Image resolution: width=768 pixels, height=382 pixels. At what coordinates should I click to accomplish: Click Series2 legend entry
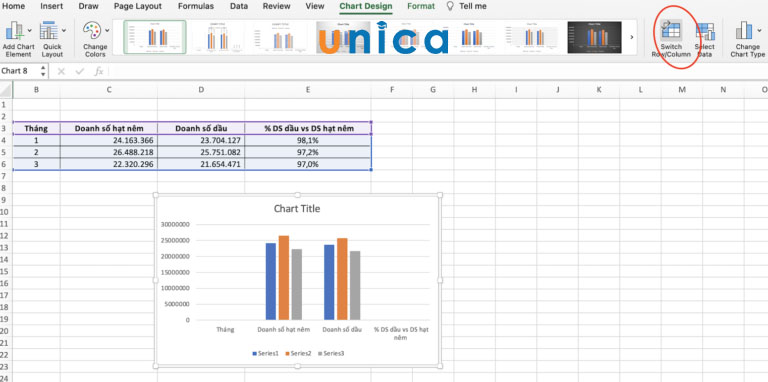298,353
